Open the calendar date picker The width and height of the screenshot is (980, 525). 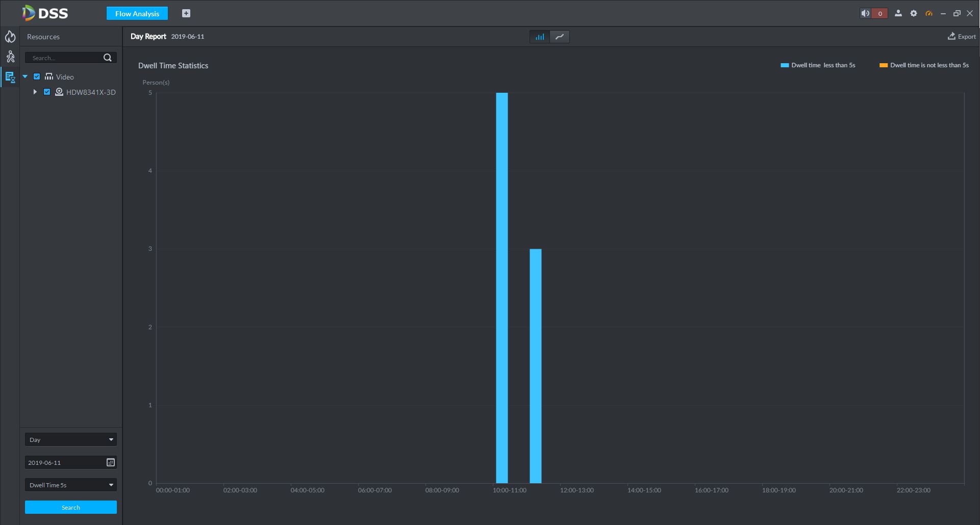coord(111,462)
